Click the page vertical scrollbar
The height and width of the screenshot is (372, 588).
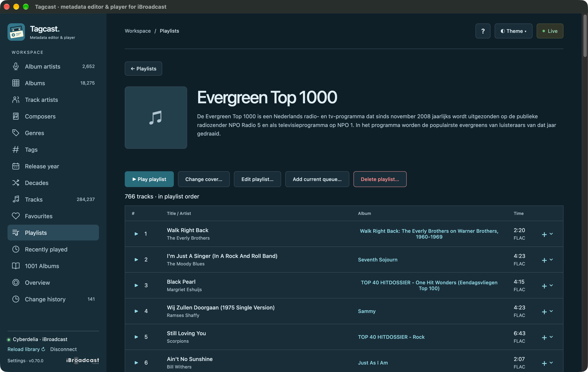585,36
